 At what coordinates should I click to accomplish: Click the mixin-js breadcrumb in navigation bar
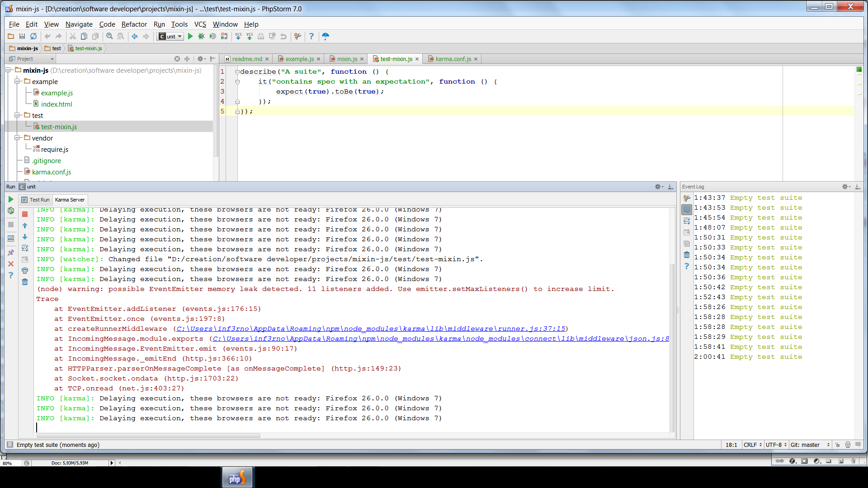(24, 48)
